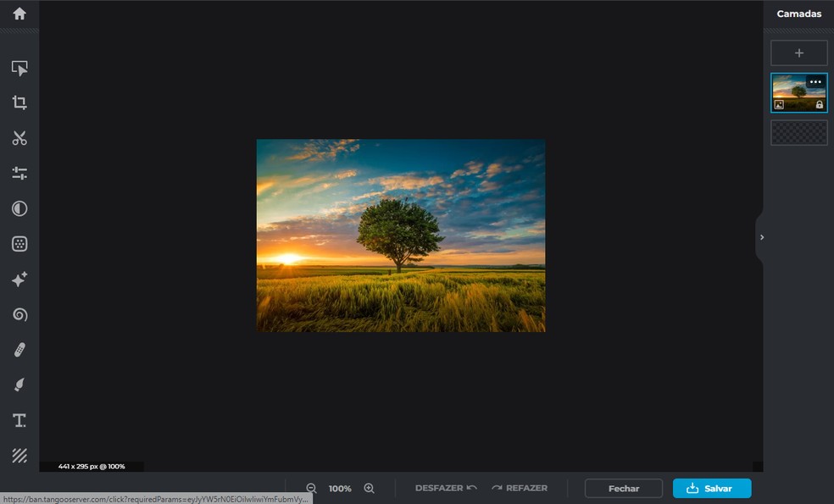Click the tree photo on canvas

(x=401, y=235)
